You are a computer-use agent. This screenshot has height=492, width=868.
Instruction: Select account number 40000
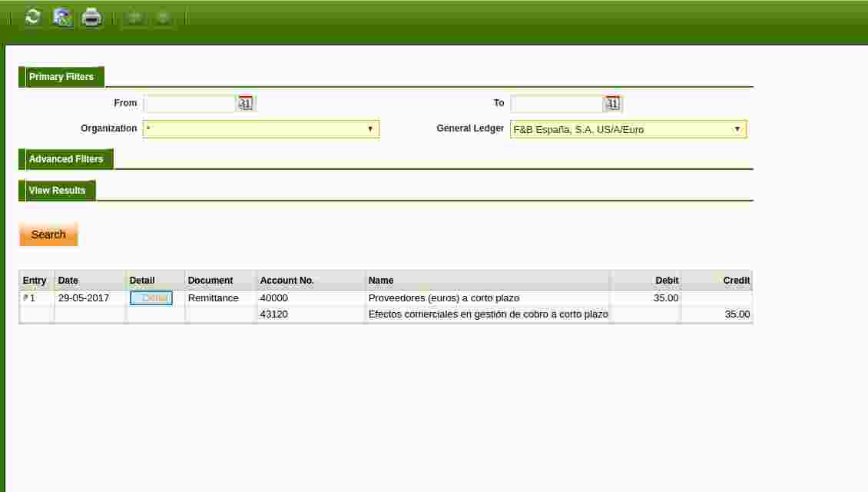(274, 298)
